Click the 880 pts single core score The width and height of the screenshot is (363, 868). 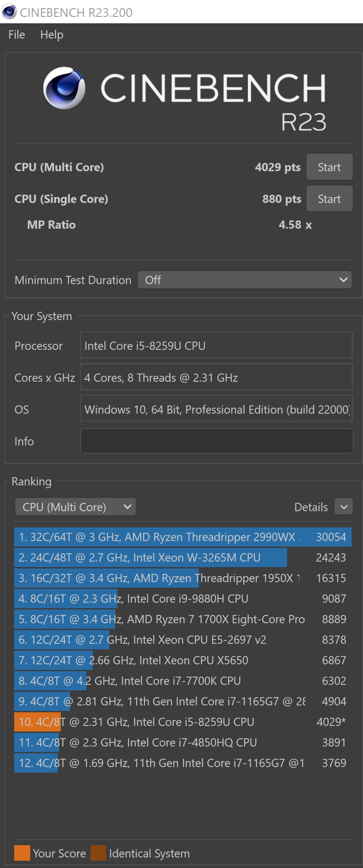tap(282, 199)
